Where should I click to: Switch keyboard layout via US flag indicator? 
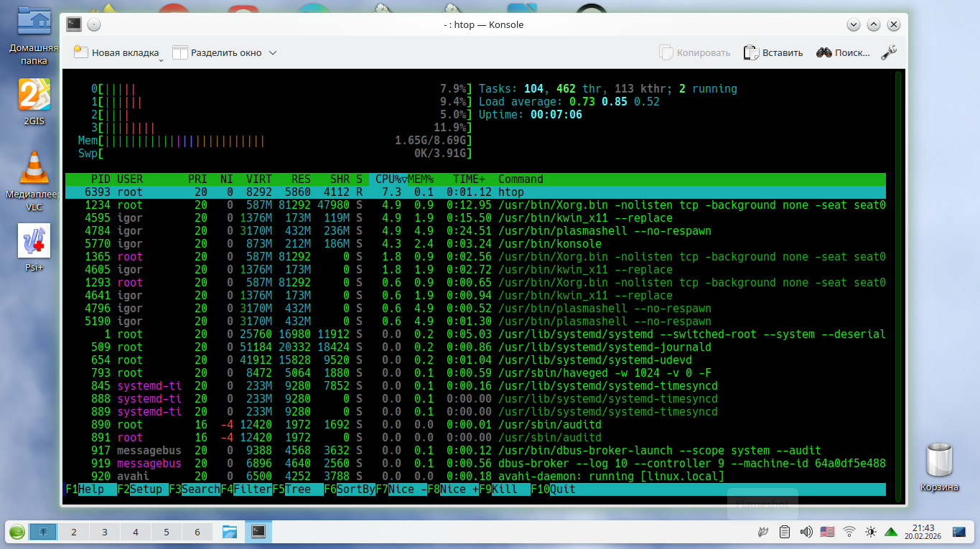point(828,532)
